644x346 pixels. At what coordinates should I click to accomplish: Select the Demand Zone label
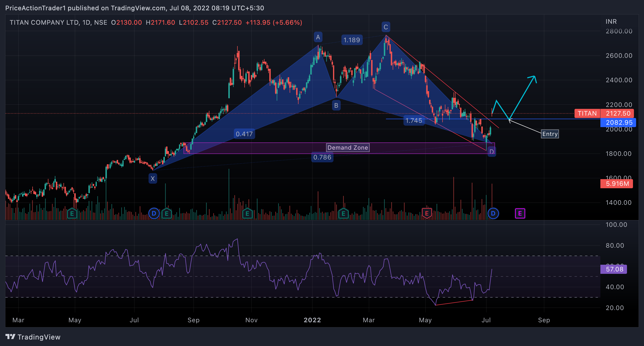pos(348,148)
